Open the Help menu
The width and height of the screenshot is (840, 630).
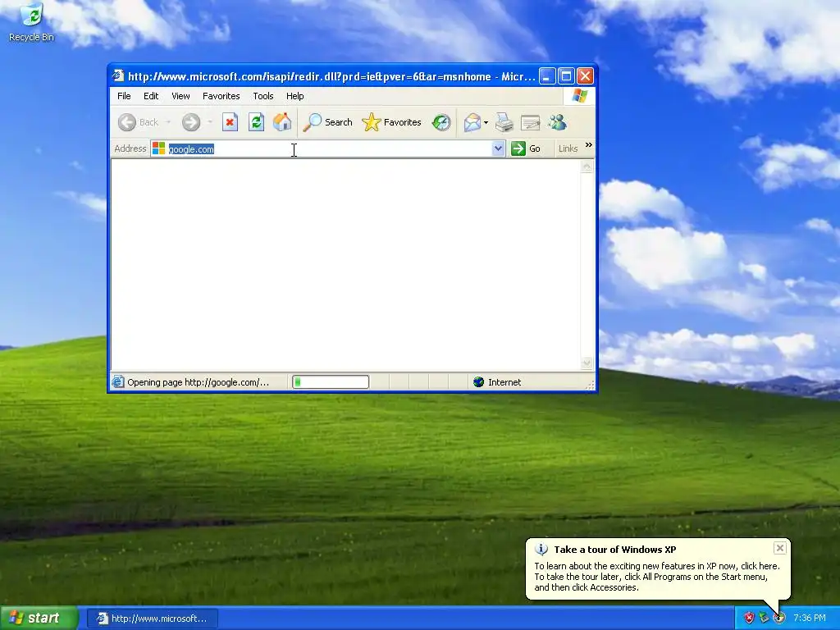(x=294, y=96)
